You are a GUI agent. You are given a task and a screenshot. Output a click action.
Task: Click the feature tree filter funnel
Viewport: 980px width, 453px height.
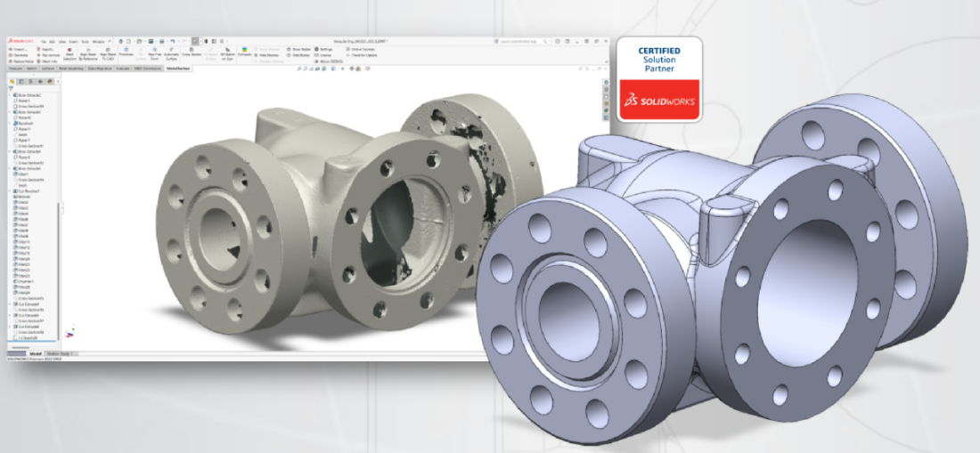coord(11,89)
